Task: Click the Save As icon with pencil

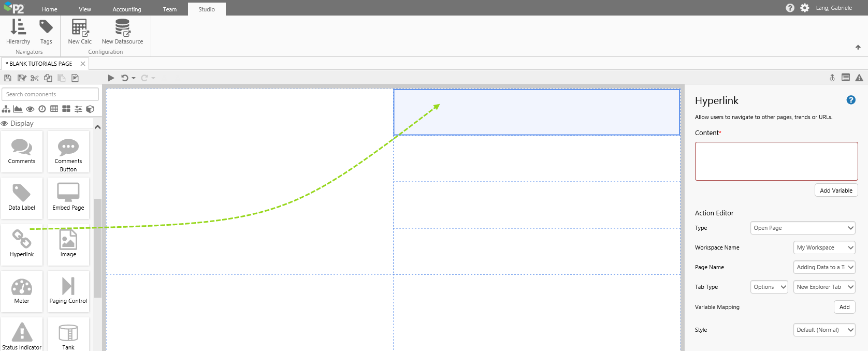Action: tap(22, 78)
